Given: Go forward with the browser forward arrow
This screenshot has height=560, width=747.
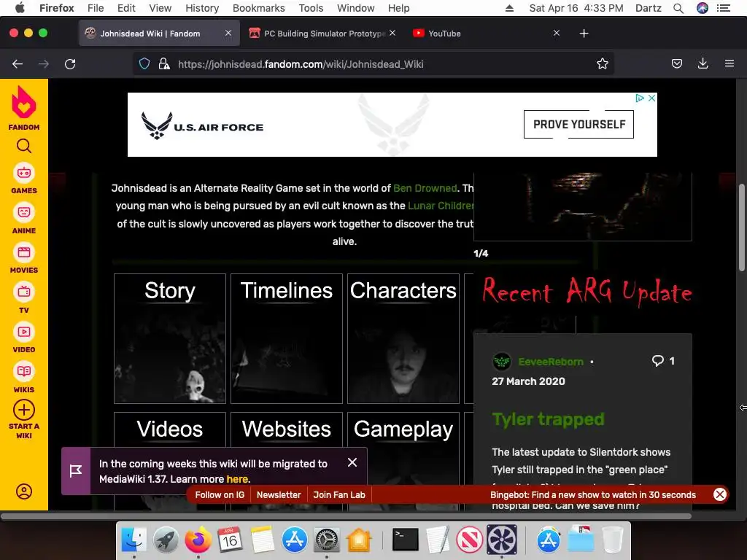Looking at the screenshot, I should (43, 64).
